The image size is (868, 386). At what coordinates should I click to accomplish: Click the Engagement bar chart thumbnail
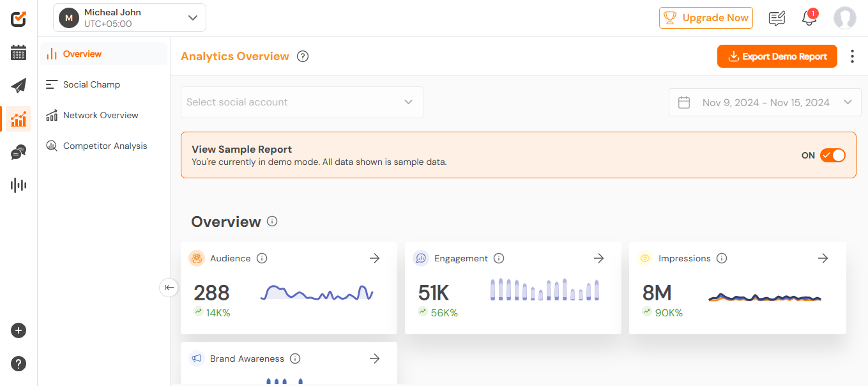click(545, 289)
